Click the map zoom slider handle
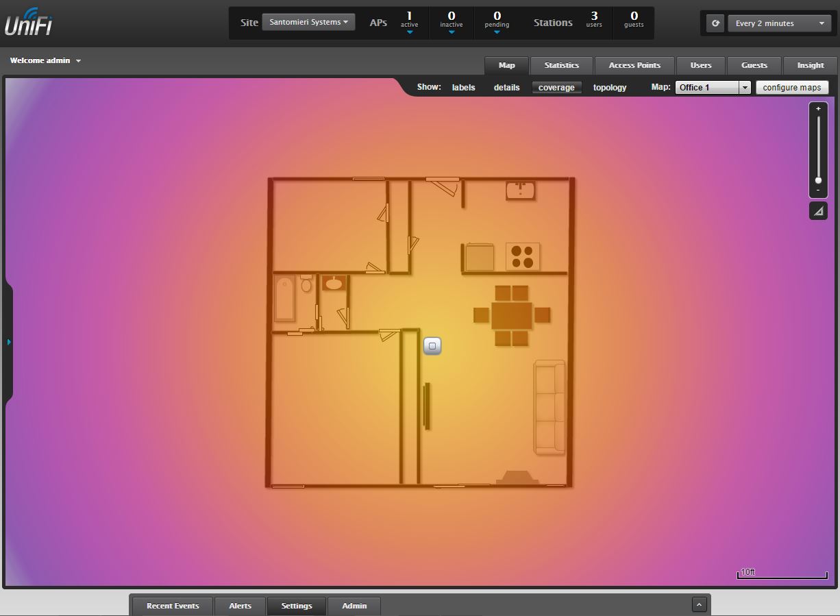This screenshot has width=840, height=616. coord(818,180)
